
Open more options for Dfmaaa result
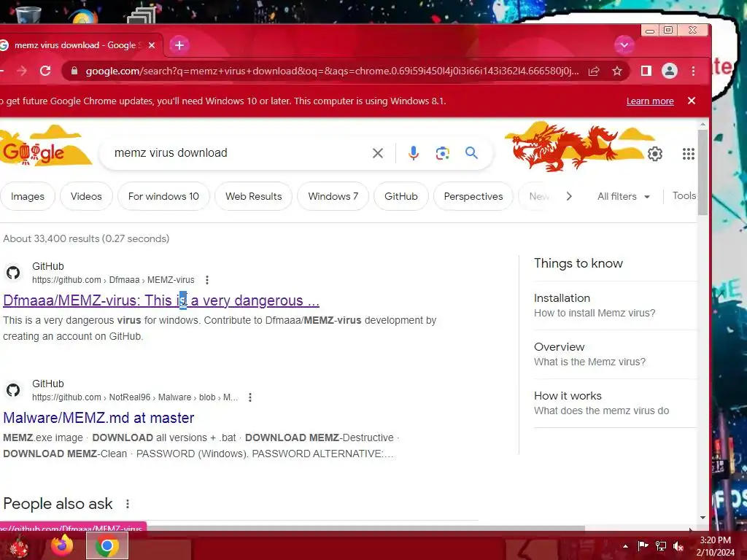206,280
